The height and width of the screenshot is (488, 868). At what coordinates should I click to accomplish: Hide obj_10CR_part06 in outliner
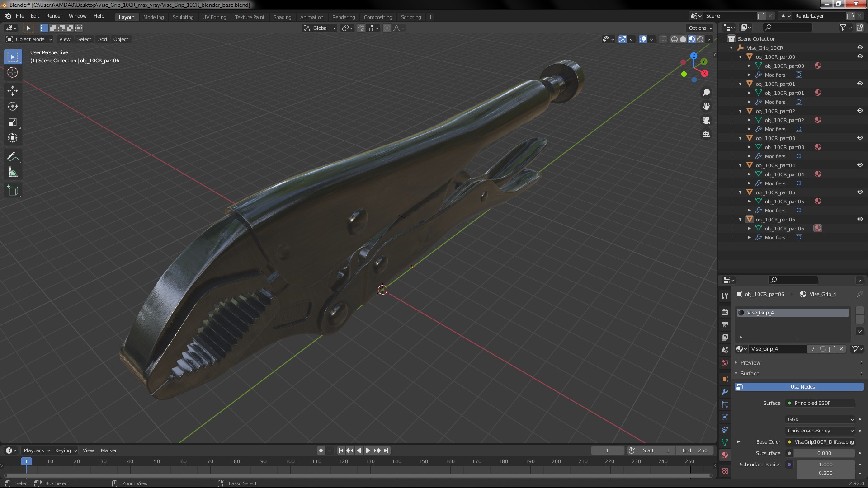(x=860, y=219)
